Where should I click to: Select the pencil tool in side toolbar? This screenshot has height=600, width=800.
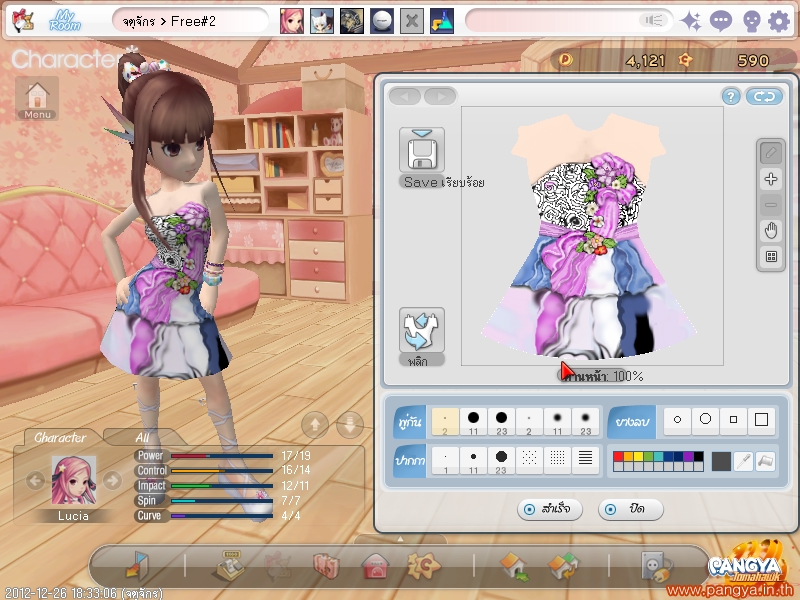pos(771,153)
